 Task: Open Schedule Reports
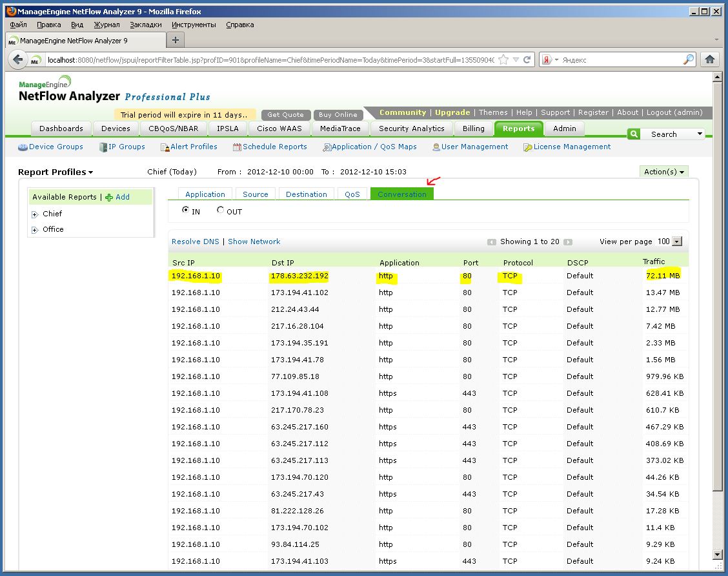click(x=270, y=147)
